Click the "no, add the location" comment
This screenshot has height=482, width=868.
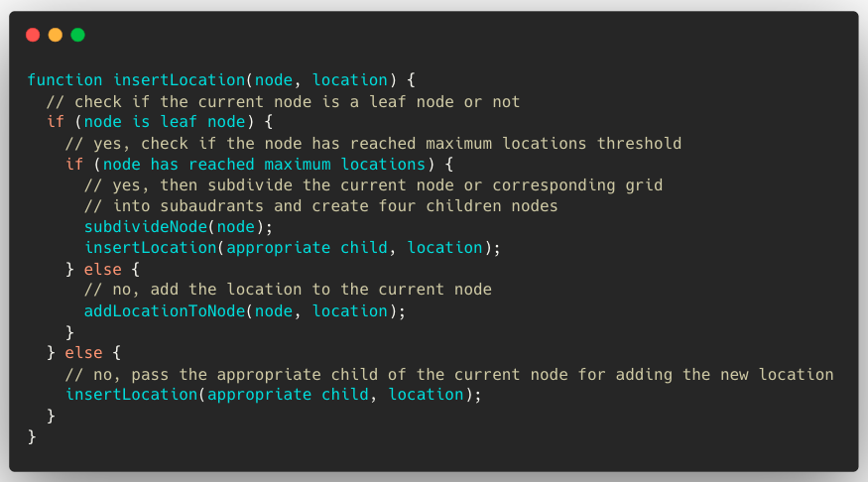click(x=288, y=290)
